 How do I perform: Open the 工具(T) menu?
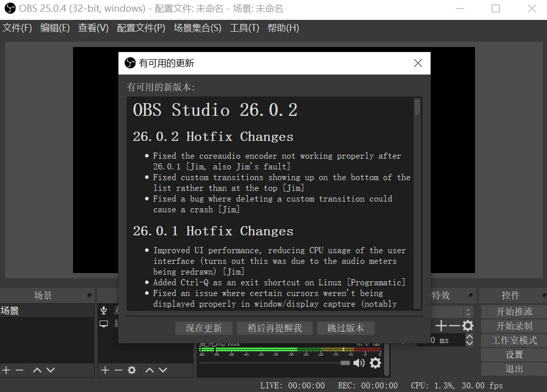tap(244, 28)
